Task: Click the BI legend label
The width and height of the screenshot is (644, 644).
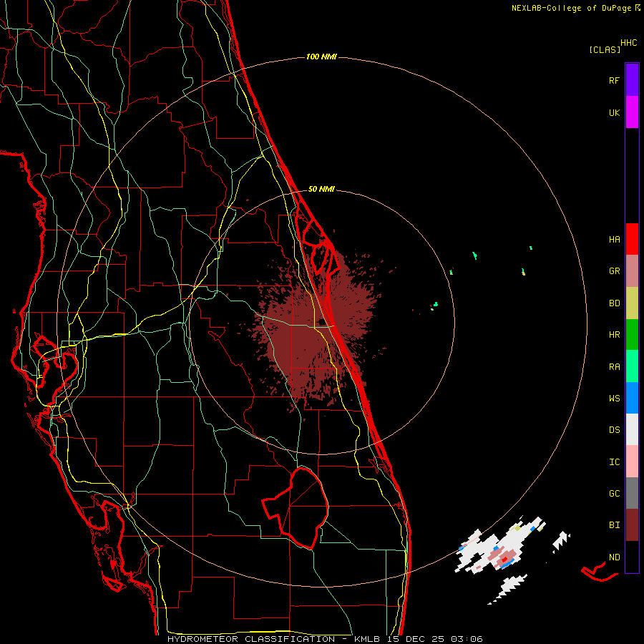Action: click(x=614, y=525)
